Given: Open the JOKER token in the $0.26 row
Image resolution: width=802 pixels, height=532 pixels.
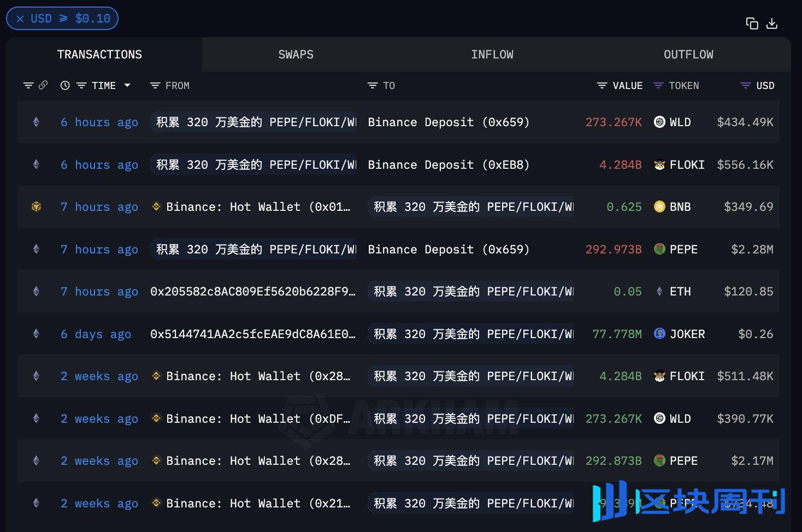Looking at the screenshot, I should (x=679, y=334).
